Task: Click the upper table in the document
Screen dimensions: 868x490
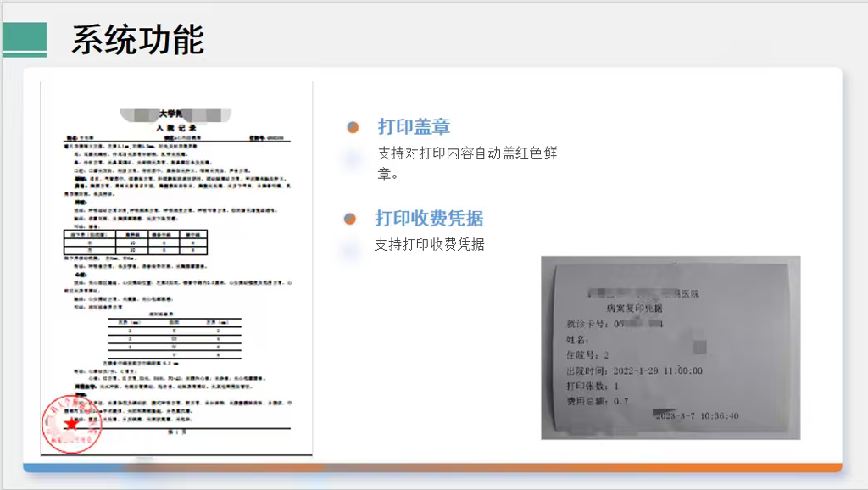Action: coord(135,241)
